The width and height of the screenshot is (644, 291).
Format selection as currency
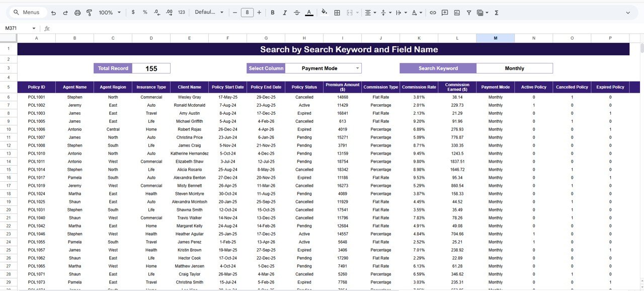[133, 12]
